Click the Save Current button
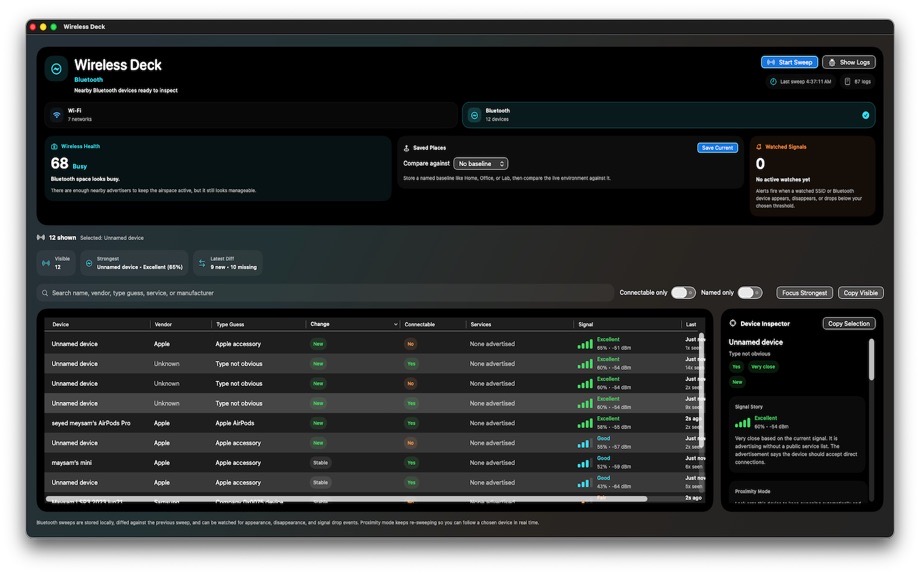 pos(717,148)
